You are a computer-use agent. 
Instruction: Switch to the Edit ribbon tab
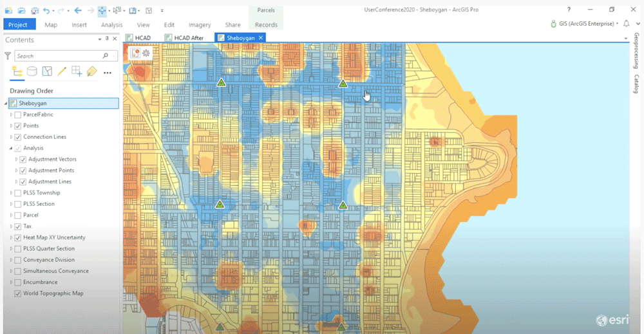click(x=169, y=24)
